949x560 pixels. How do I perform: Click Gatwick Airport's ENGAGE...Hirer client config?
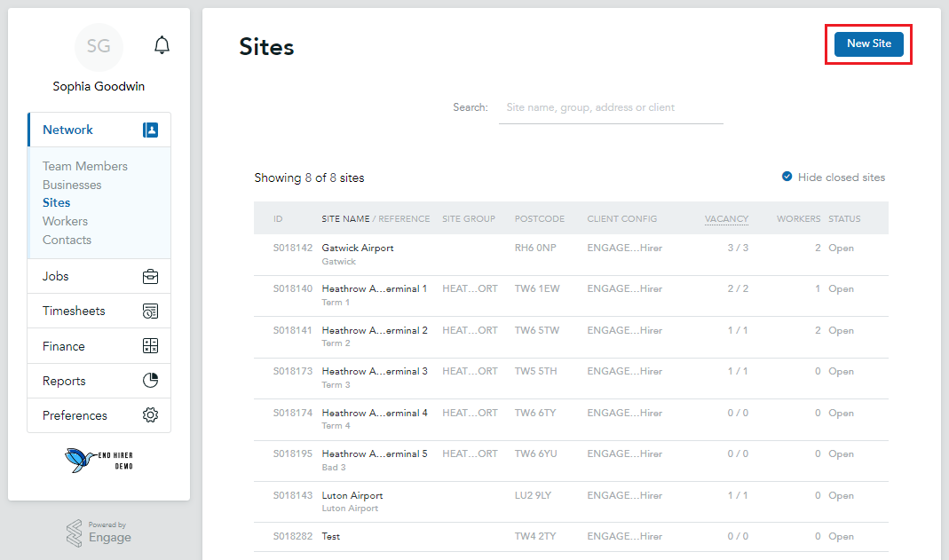click(x=625, y=248)
